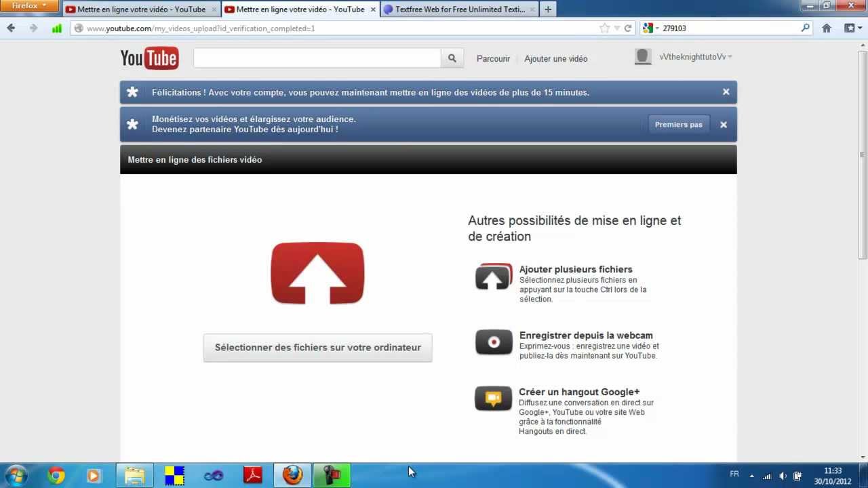Close the Textfree Web tab
Screen dimensions: 868x488
click(x=532, y=9)
